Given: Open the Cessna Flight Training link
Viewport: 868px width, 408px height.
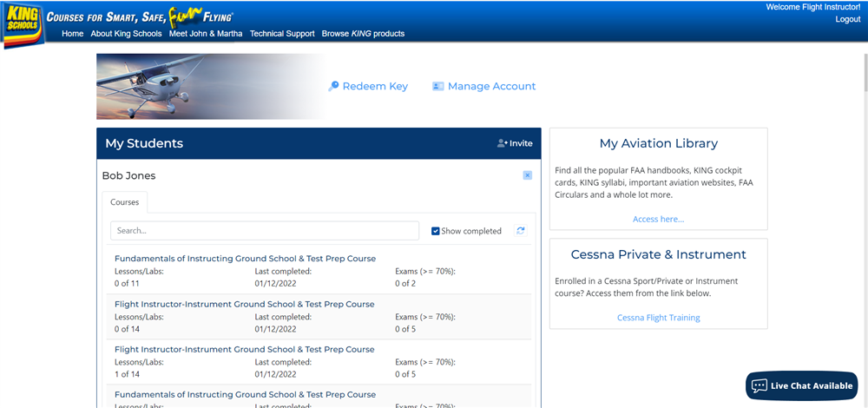Looking at the screenshot, I should pos(658,318).
